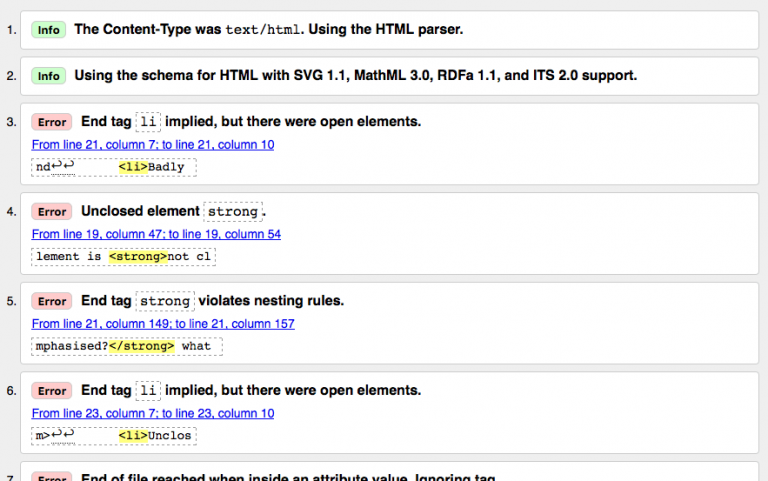Viewport: 768px width, 481px height.
Task: Click the Error badge on message number 6
Action: 52,391
